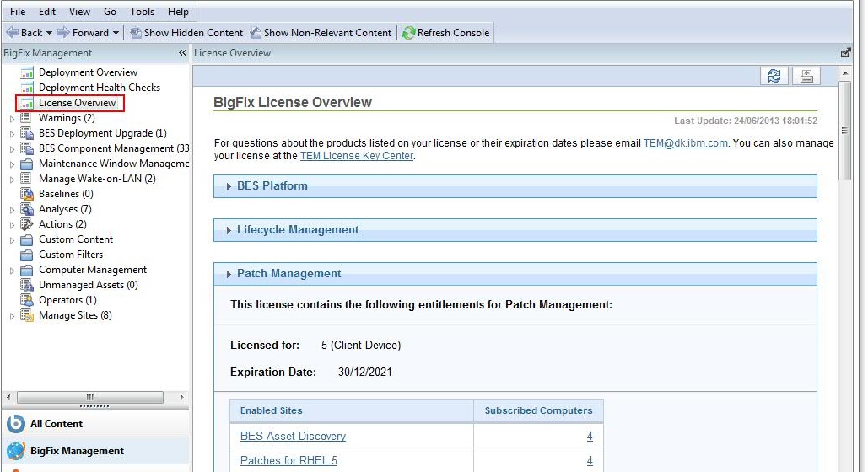Select Baselines (0) tree item
This screenshot has width=868, height=472.
(x=66, y=194)
